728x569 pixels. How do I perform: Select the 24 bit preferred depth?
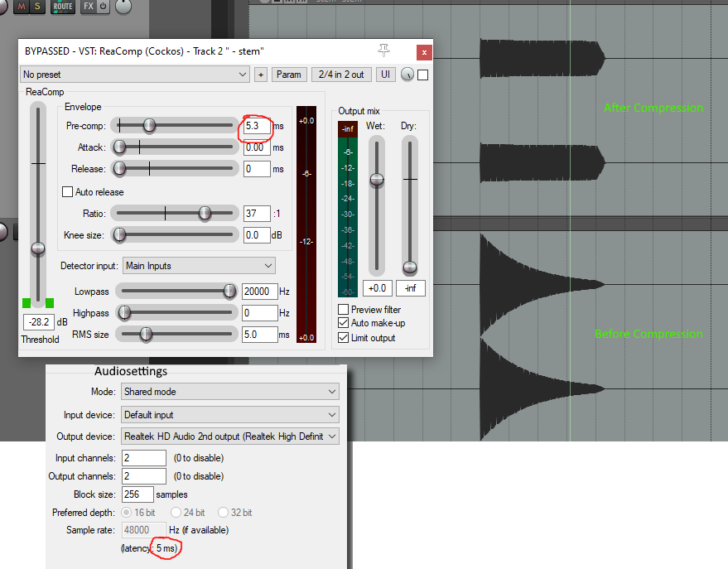(x=176, y=513)
